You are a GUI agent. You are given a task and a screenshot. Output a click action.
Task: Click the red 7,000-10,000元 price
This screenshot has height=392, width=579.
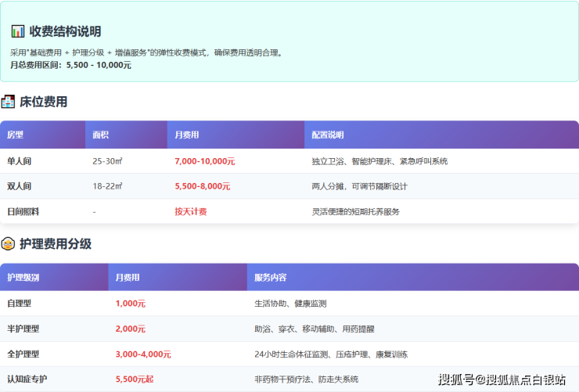tap(204, 161)
